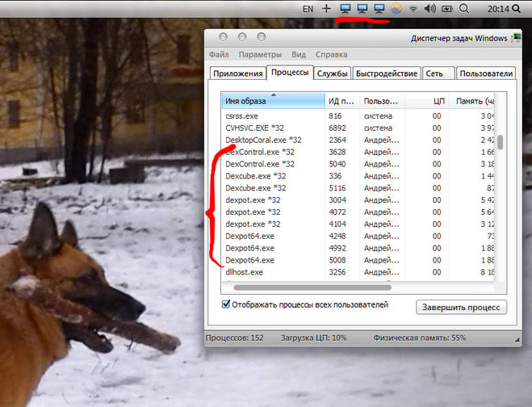This screenshot has height=407, width=532.
Task: Open the weather tray icon
Action: (x=396, y=9)
